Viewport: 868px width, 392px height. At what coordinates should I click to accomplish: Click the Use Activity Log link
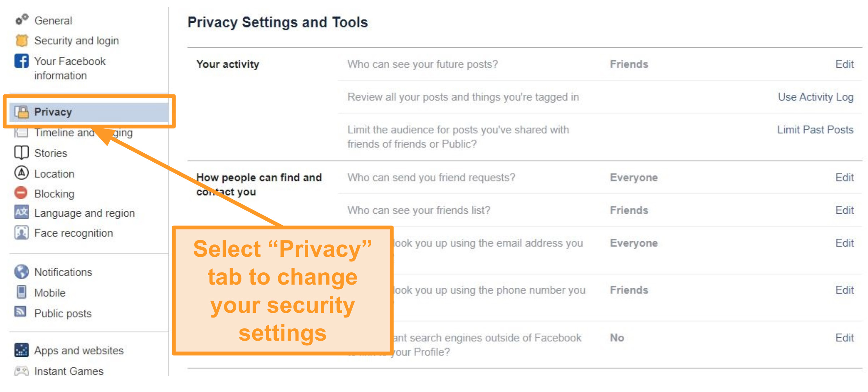pyautogui.click(x=816, y=97)
